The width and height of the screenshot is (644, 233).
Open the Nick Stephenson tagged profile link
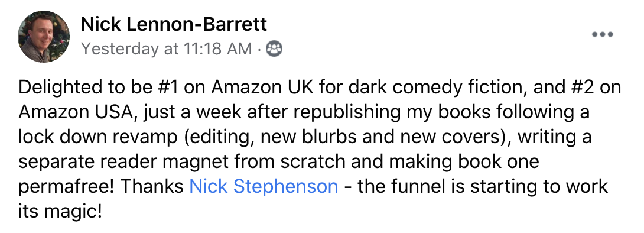click(x=264, y=186)
